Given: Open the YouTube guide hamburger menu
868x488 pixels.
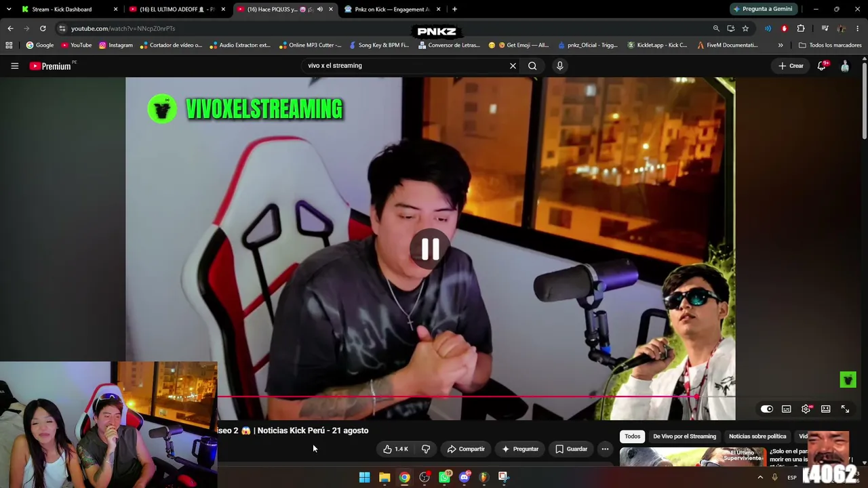Looking at the screenshot, I should coord(14,66).
